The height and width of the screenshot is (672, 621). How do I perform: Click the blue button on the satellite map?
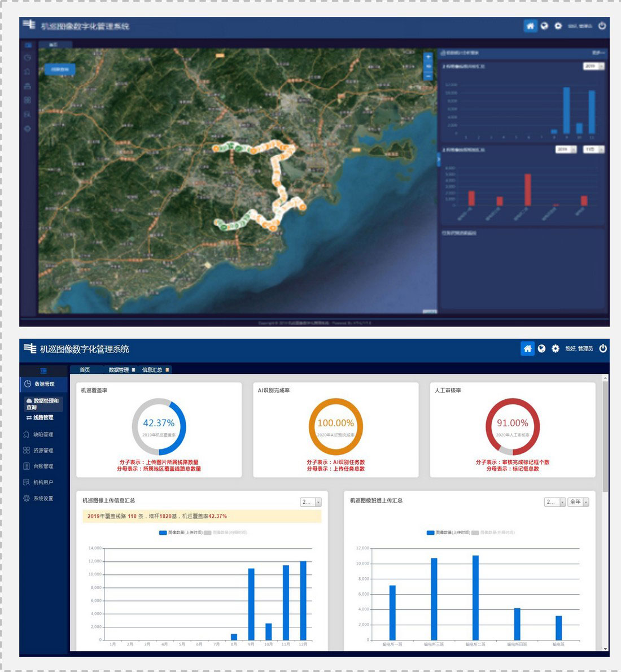[x=59, y=69]
